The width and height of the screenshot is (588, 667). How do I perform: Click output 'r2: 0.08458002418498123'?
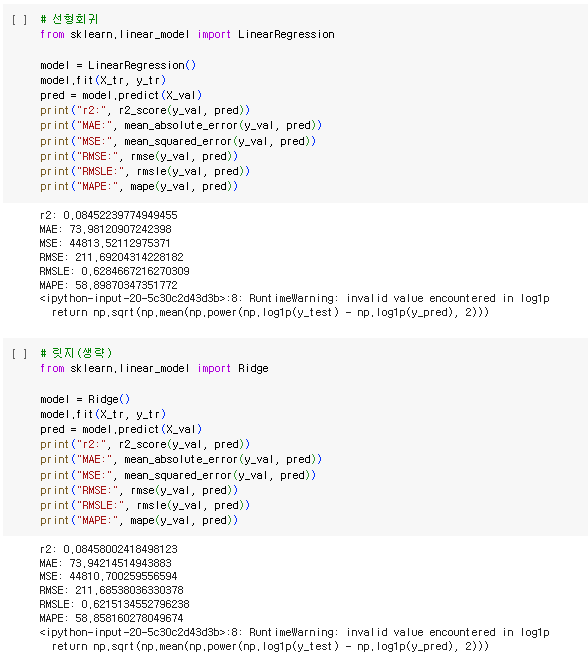[108, 549]
